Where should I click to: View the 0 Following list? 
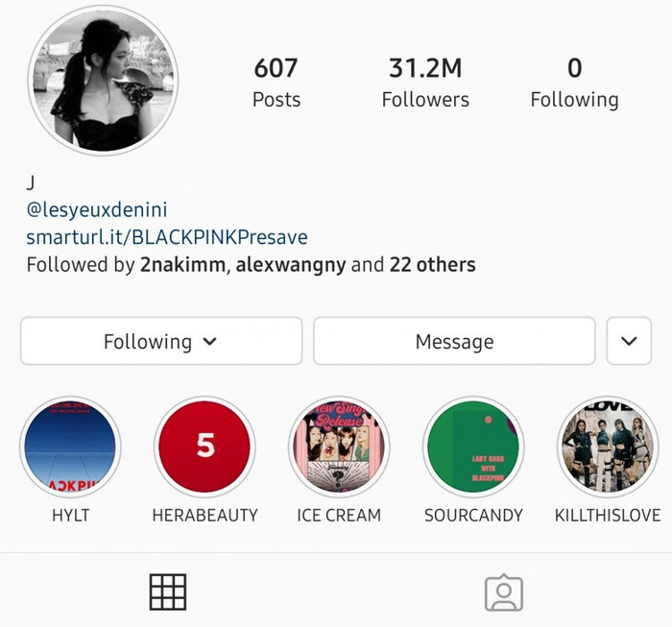pyautogui.click(x=574, y=84)
